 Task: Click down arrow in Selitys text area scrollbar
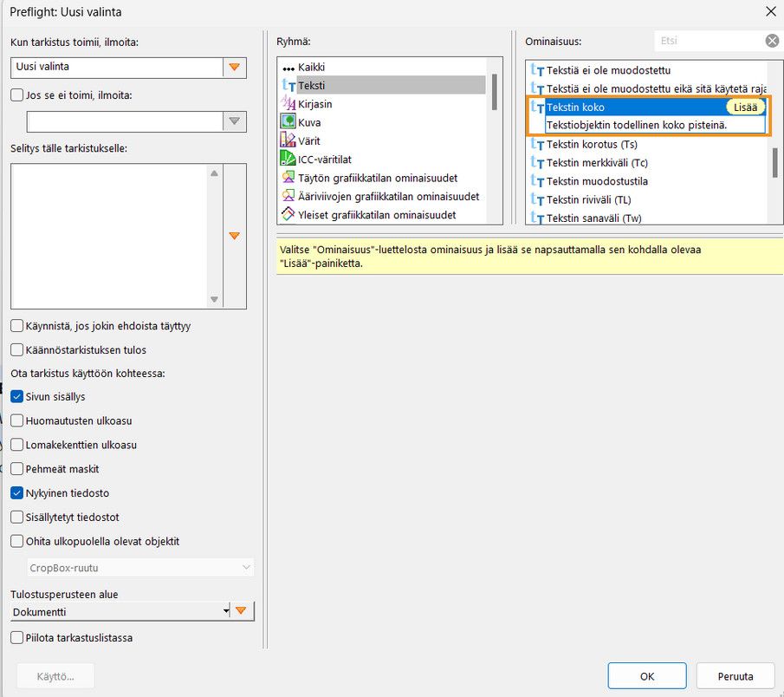pyautogui.click(x=214, y=299)
